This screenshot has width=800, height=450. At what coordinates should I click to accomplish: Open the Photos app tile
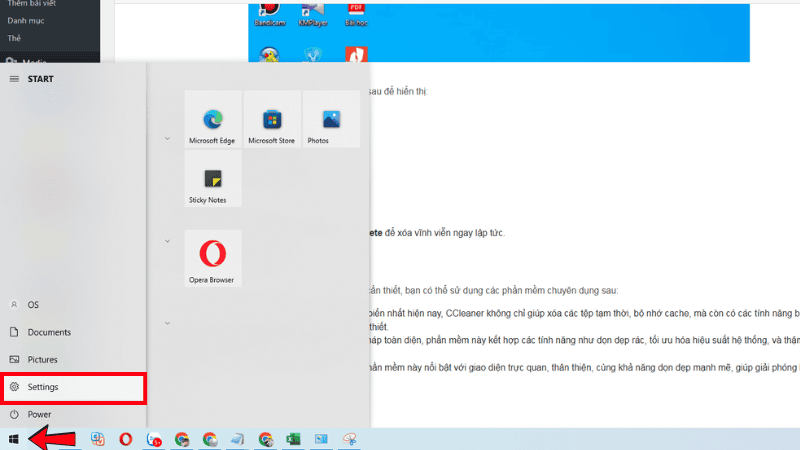click(x=330, y=120)
